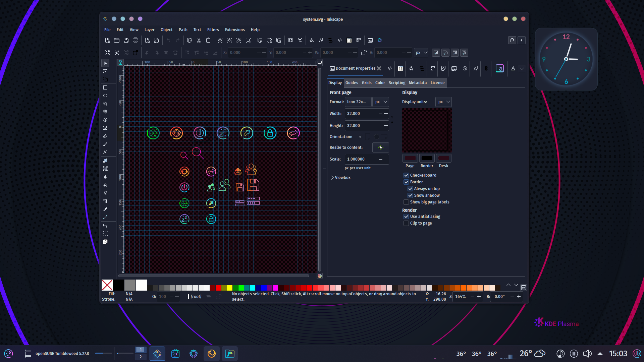
Task: Switch to the Grids tab
Action: (367, 83)
